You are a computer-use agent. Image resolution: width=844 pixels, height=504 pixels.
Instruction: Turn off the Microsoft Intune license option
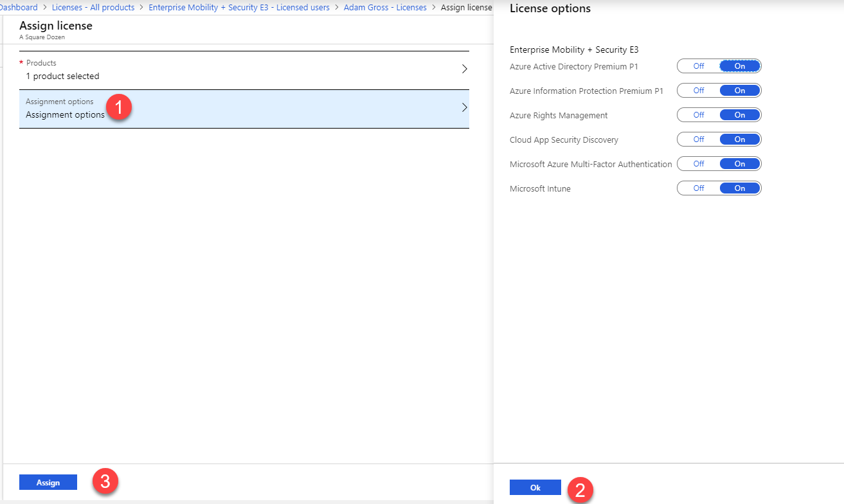pyautogui.click(x=698, y=188)
